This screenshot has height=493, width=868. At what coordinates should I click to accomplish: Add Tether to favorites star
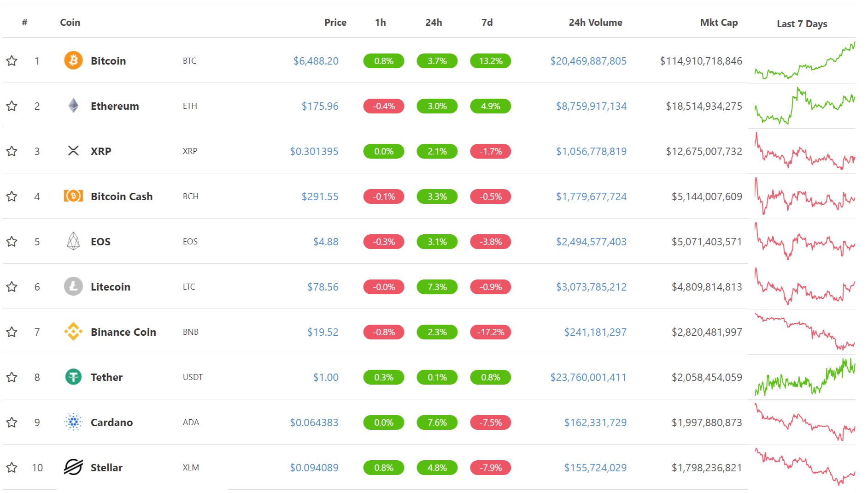pyautogui.click(x=12, y=377)
